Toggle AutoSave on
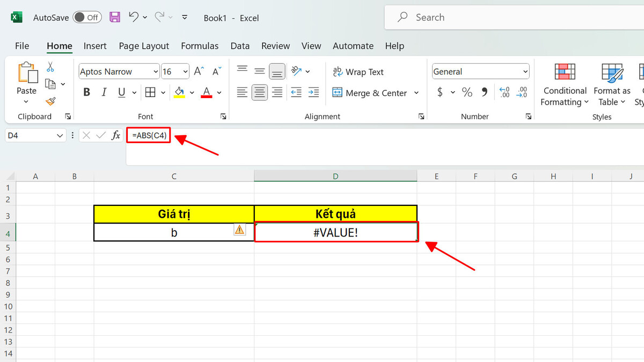Image resolution: width=644 pixels, height=362 pixels. (87, 17)
